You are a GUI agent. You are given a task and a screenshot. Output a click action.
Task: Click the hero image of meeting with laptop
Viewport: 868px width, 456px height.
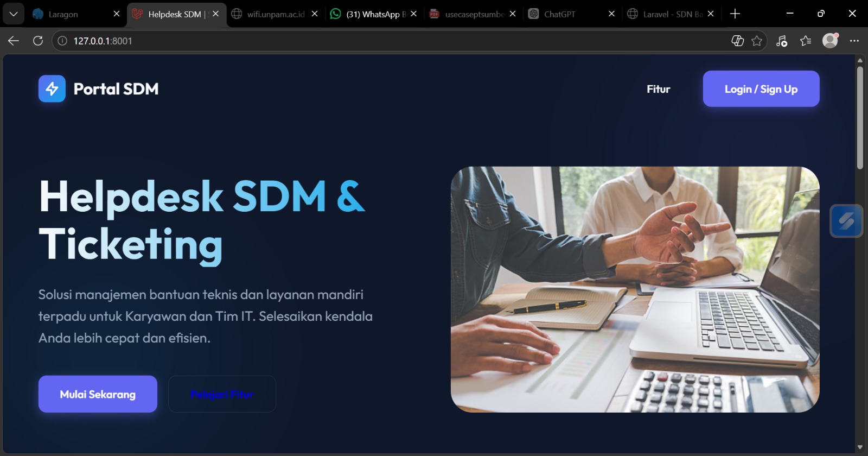(635, 289)
